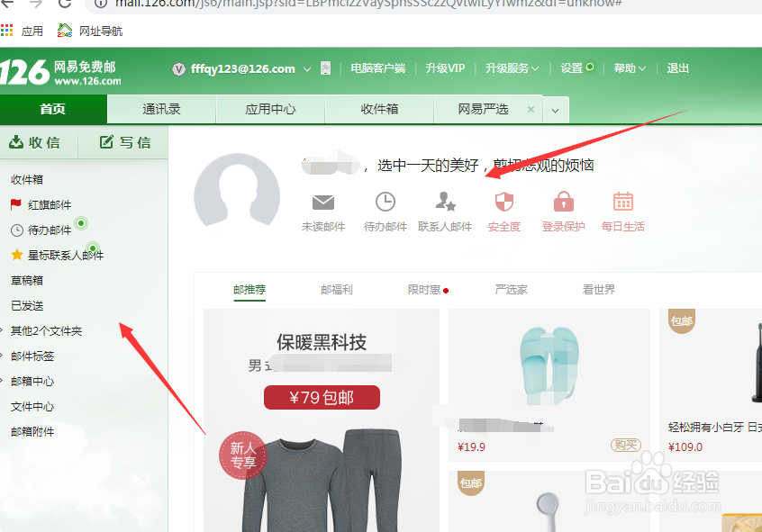Image resolution: width=762 pixels, height=532 pixels.
Task: Reload the page with browser refresh button
Action: (65, 4)
